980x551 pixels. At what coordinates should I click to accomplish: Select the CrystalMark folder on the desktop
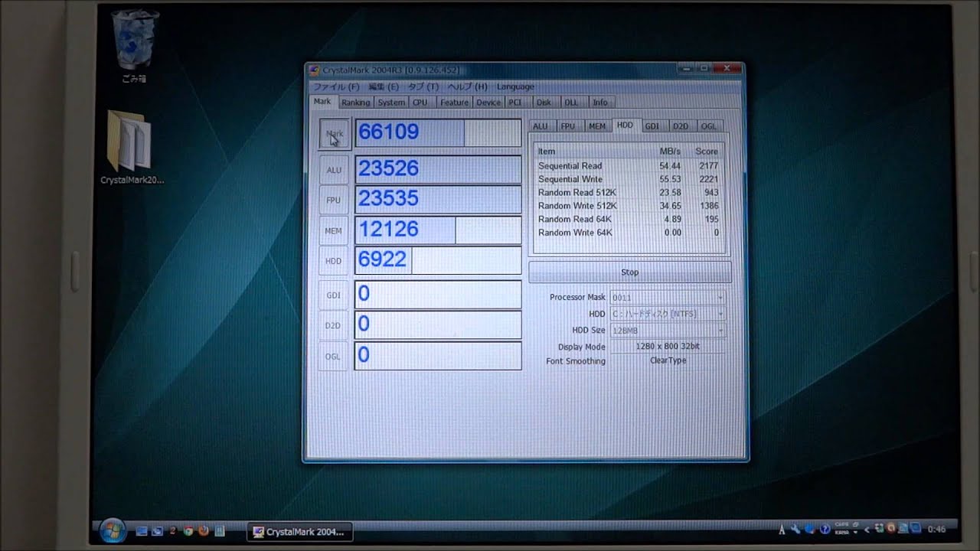pyautogui.click(x=132, y=148)
